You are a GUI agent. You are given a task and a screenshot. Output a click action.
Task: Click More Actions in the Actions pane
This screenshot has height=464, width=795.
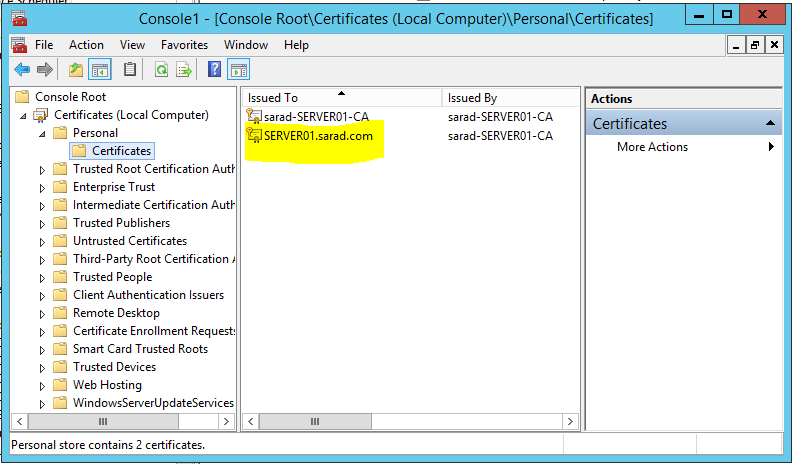pos(652,147)
